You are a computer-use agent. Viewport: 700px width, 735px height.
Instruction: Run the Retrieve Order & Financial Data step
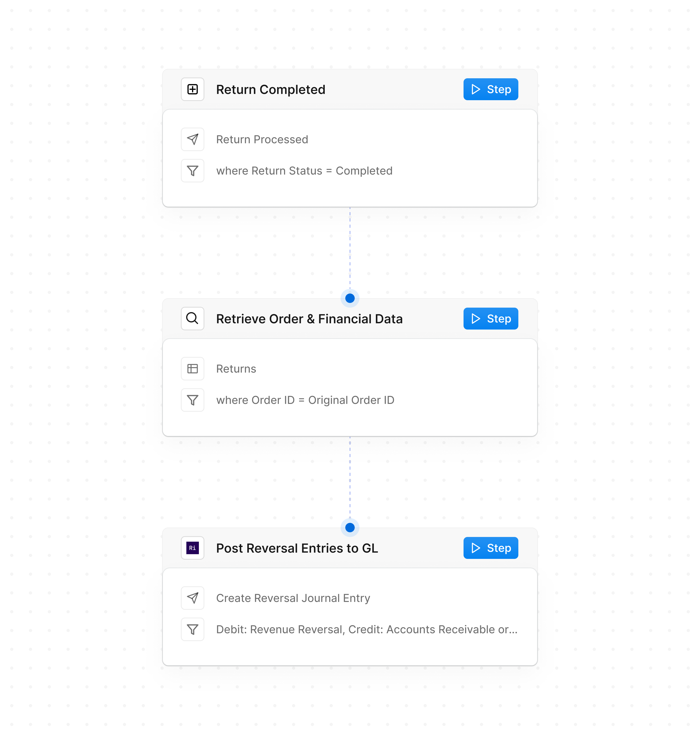coord(490,318)
